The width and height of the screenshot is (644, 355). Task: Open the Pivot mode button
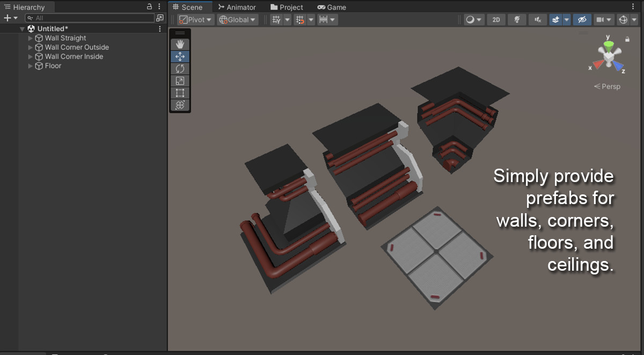194,20
